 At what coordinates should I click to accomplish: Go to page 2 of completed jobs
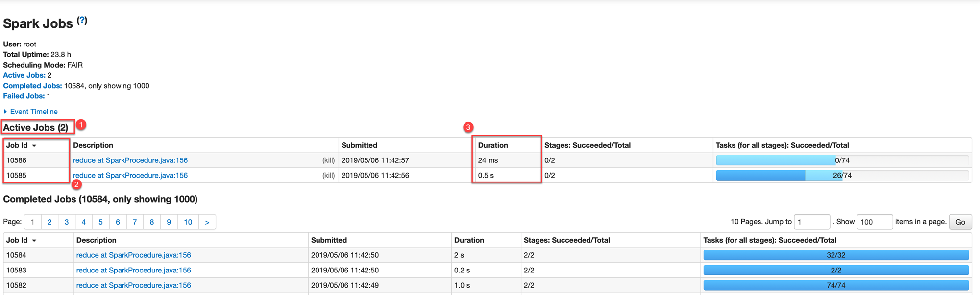tap(49, 222)
